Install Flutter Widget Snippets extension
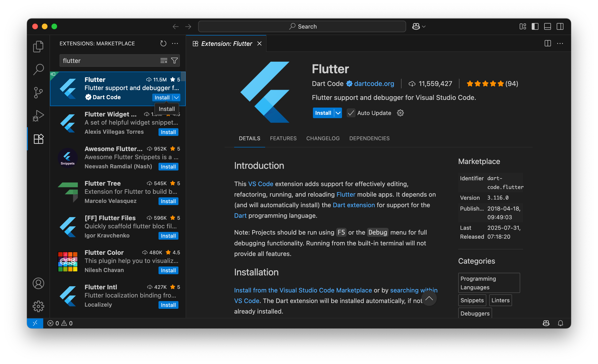 click(x=168, y=132)
